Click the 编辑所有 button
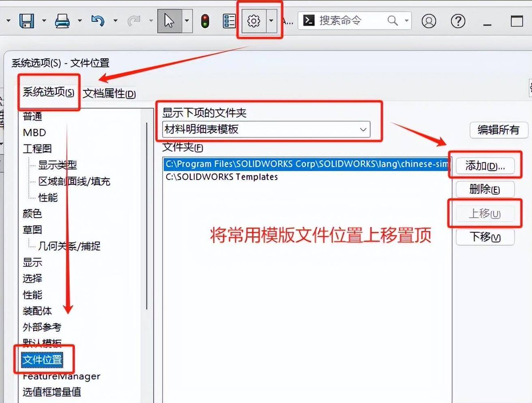This screenshot has width=532, height=403. (498, 130)
